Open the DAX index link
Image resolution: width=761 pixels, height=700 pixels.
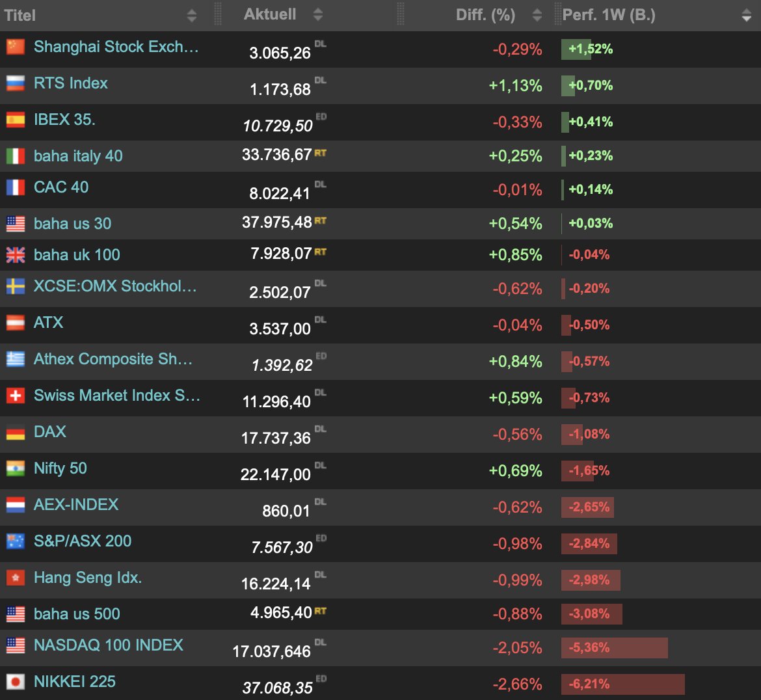(50, 431)
